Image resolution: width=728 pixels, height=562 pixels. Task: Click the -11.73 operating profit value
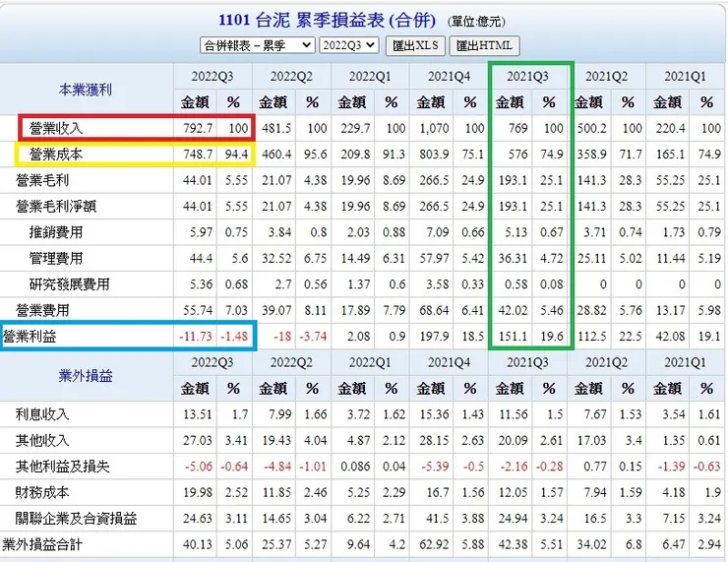pyautogui.click(x=196, y=336)
